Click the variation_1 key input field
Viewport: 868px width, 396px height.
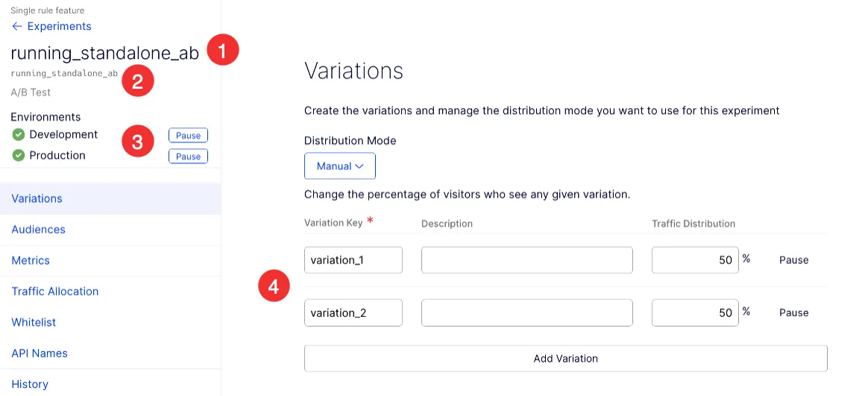[x=353, y=260]
